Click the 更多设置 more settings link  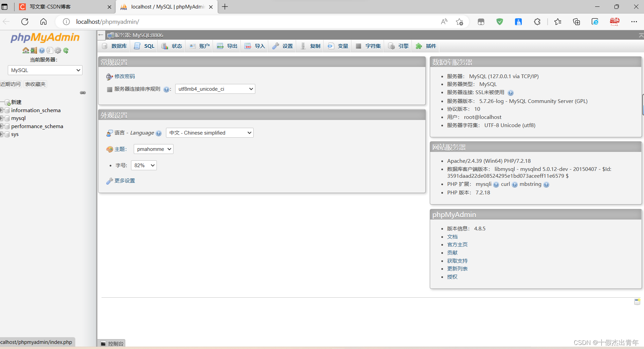[125, 181]
